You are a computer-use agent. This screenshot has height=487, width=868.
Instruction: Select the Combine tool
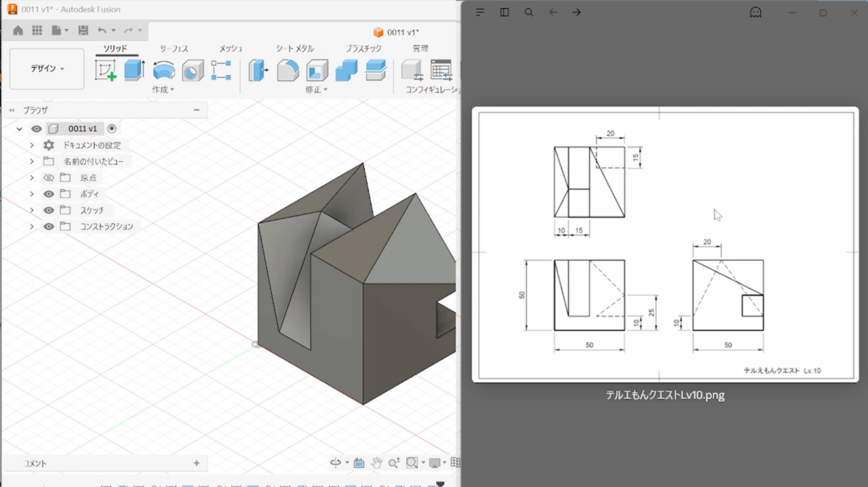[x=347, y=70]
